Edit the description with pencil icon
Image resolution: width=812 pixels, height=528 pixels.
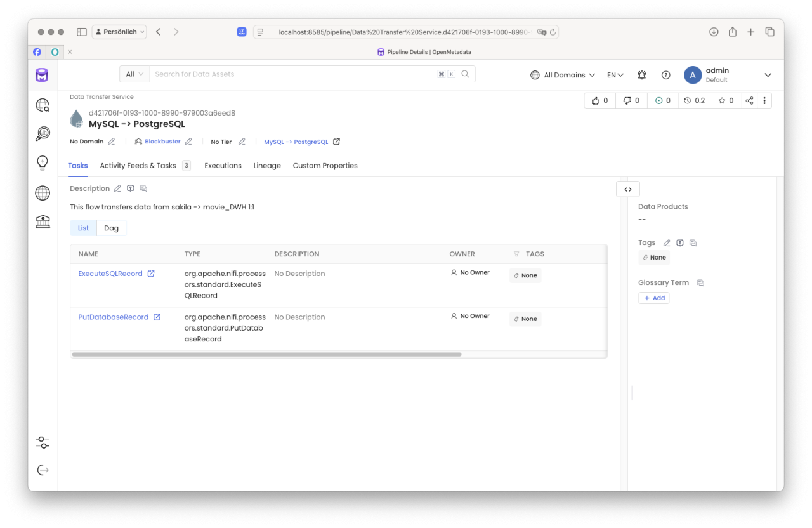[117, 188]
